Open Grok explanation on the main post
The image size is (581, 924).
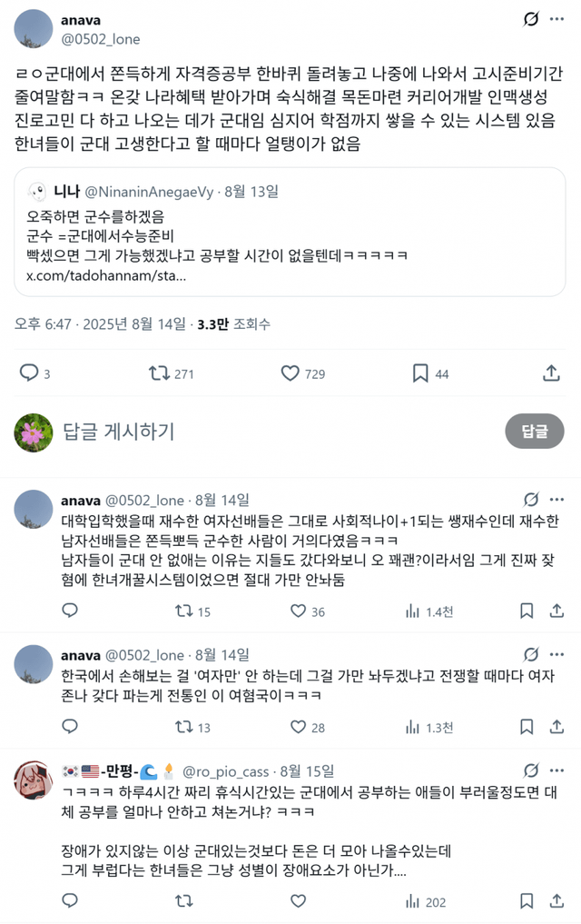tap(531, 21)
